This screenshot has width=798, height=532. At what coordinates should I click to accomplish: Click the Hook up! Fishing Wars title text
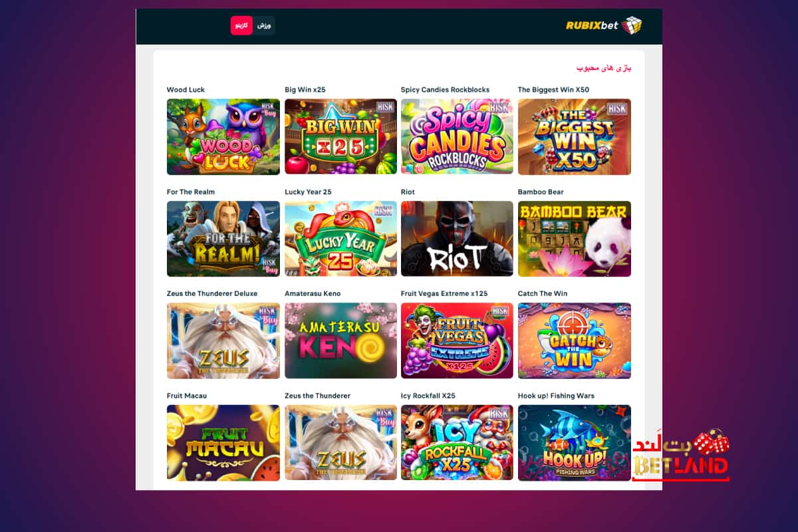(x=556, y=396)
